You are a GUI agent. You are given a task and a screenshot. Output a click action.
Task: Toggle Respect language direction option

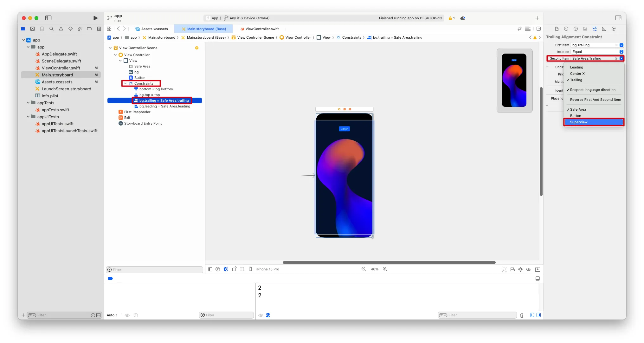tap(592, 90)
